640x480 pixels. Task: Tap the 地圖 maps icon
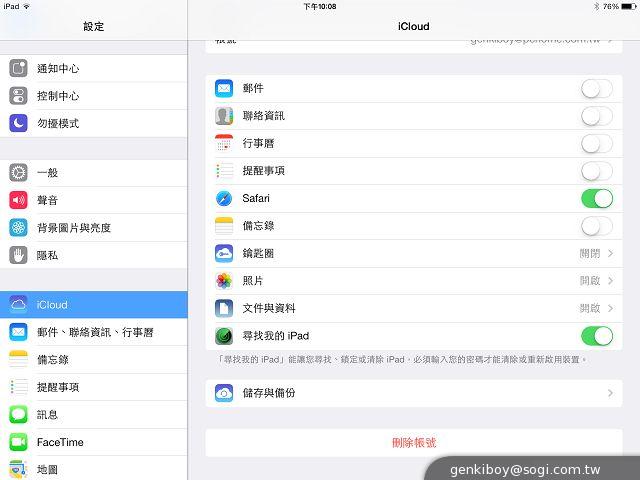(x=18, y=469)
